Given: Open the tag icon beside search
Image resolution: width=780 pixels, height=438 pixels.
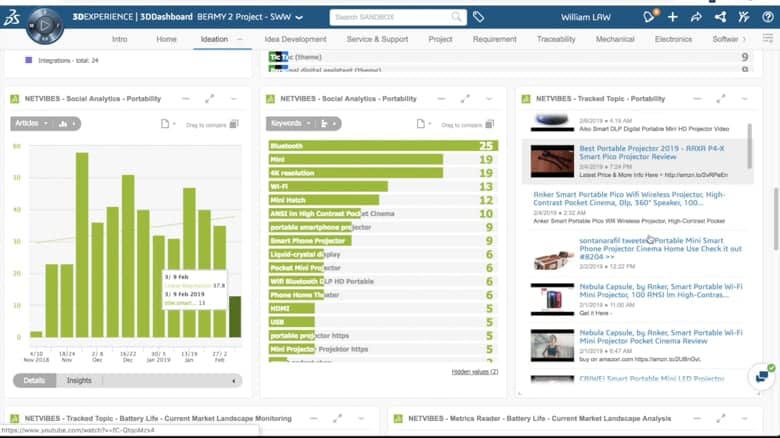Looking at the screenshot, I should 479,17.
